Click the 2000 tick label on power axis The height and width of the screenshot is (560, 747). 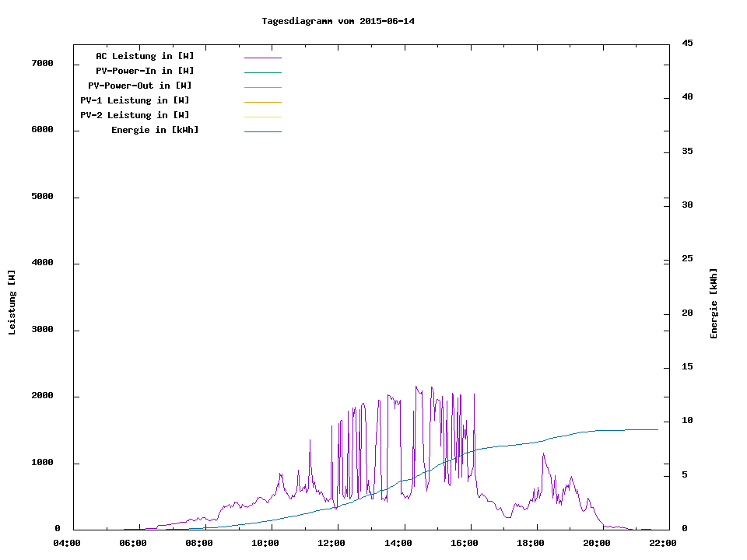42,396
